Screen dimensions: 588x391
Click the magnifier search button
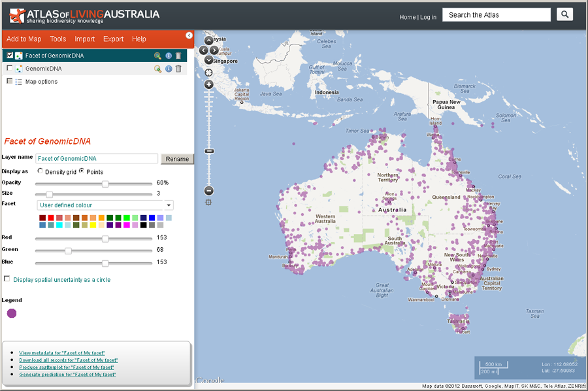pos(564,14)
